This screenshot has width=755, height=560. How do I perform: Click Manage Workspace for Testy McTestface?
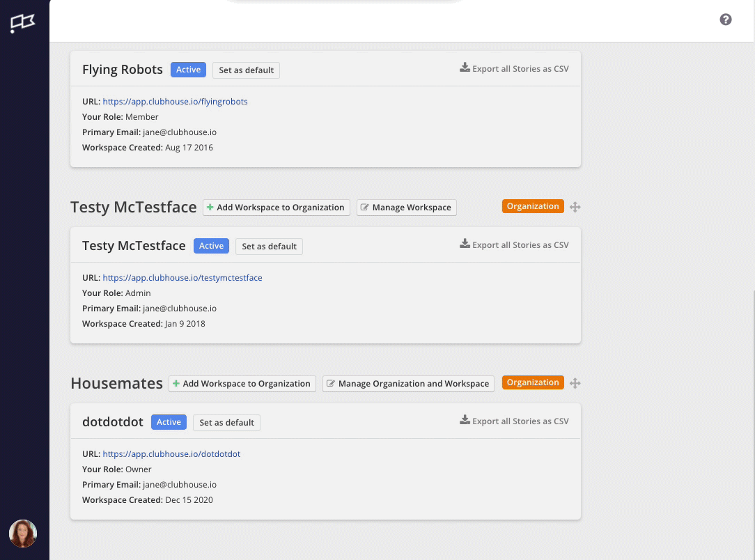click(x=406, y=208)
